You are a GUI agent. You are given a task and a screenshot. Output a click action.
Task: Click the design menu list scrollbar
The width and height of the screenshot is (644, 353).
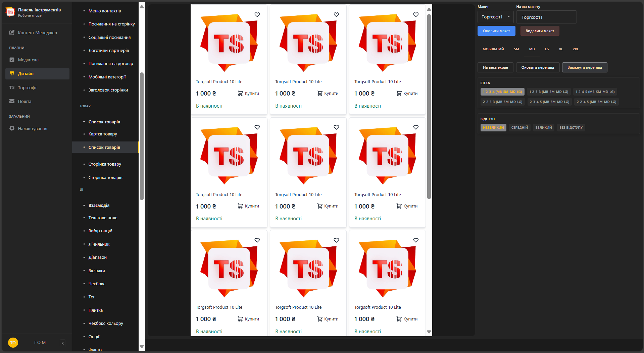pyautogui.click(x=142, y=136)
